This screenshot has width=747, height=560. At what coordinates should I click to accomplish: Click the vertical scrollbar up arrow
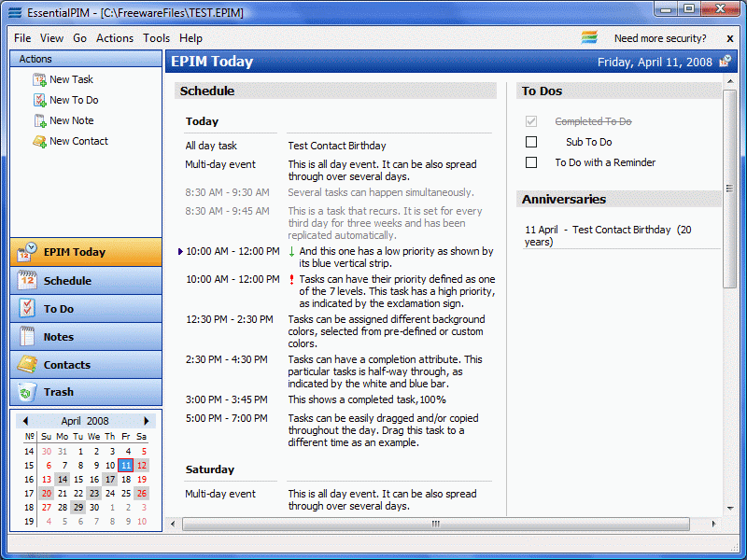[x=730, y=81]
